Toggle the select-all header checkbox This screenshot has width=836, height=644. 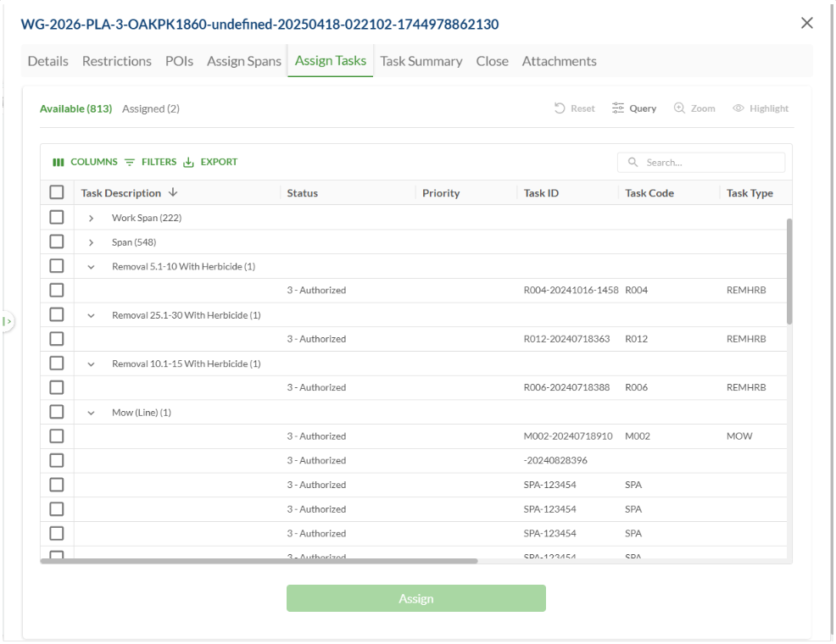tap(57, 192)
